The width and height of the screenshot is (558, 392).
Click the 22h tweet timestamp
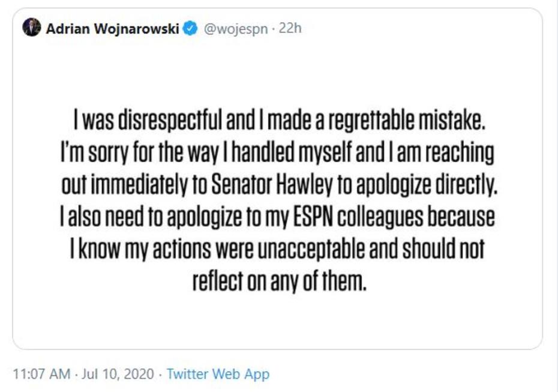click(289, 29)
